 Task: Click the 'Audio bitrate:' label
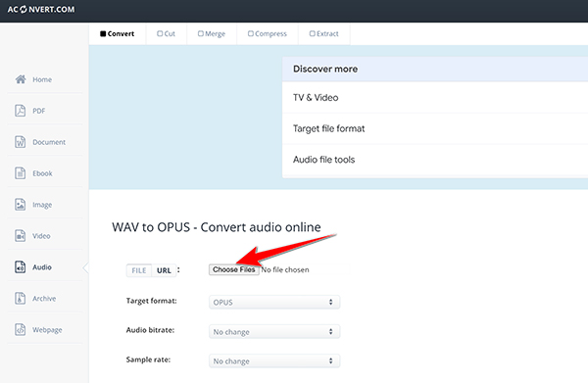coord(150,330)
